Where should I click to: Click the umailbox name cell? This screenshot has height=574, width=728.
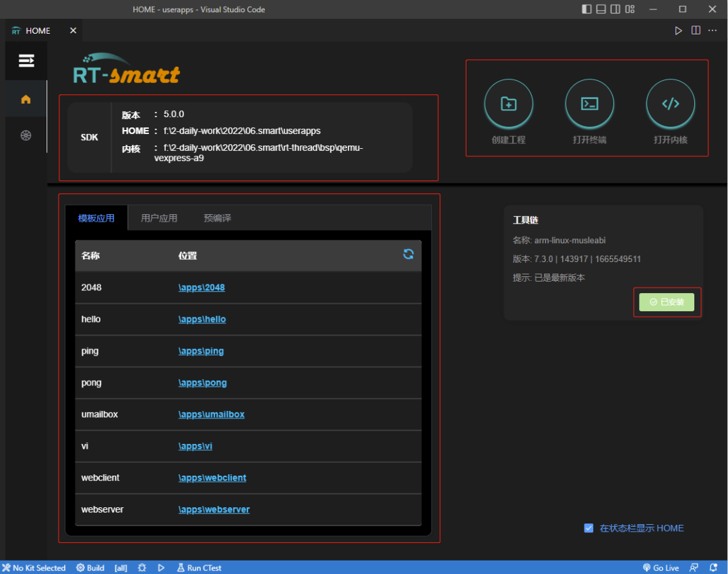[x=99, y=414]
